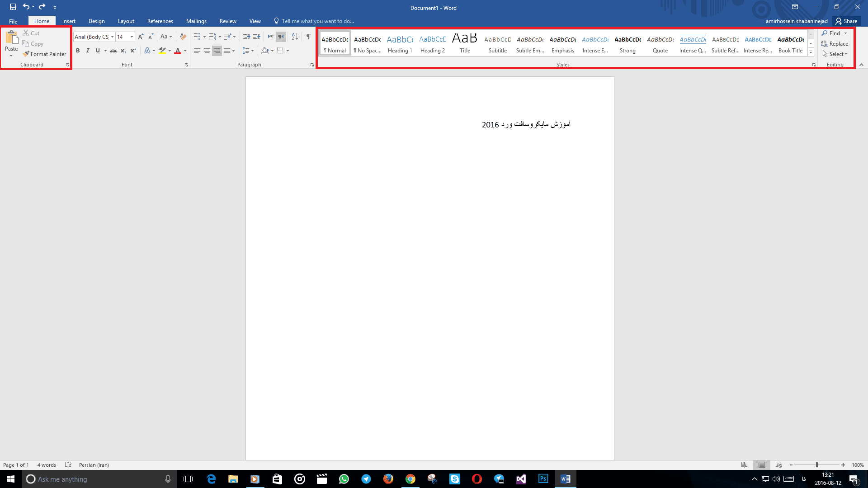This screenshot has width=868, height=488.
Task: Toggle Subscript formatting
Action: tap(123, 51)
